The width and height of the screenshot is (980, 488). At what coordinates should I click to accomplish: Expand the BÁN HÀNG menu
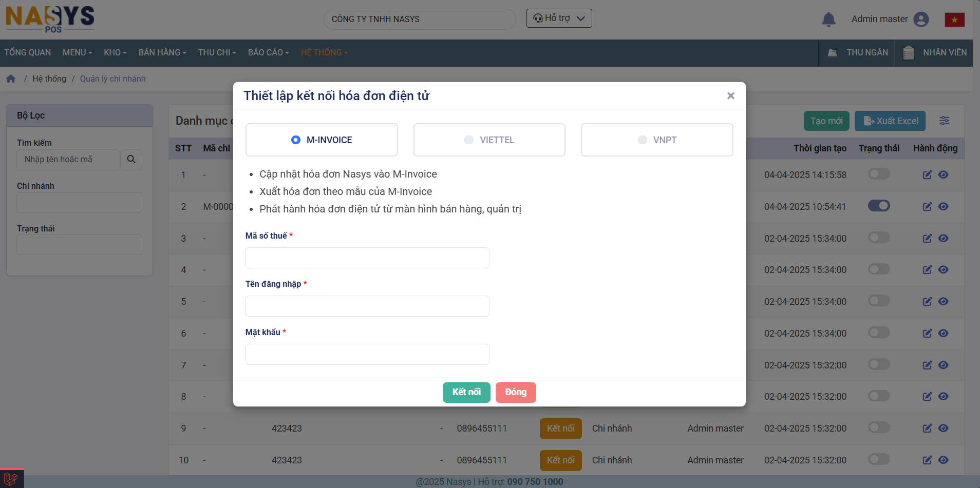coord(162,52)
